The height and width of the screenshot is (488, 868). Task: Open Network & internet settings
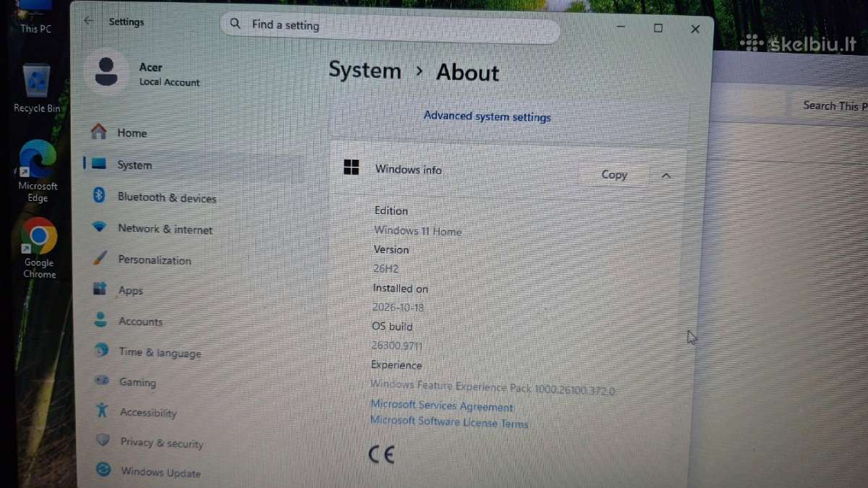click(166, 229)
